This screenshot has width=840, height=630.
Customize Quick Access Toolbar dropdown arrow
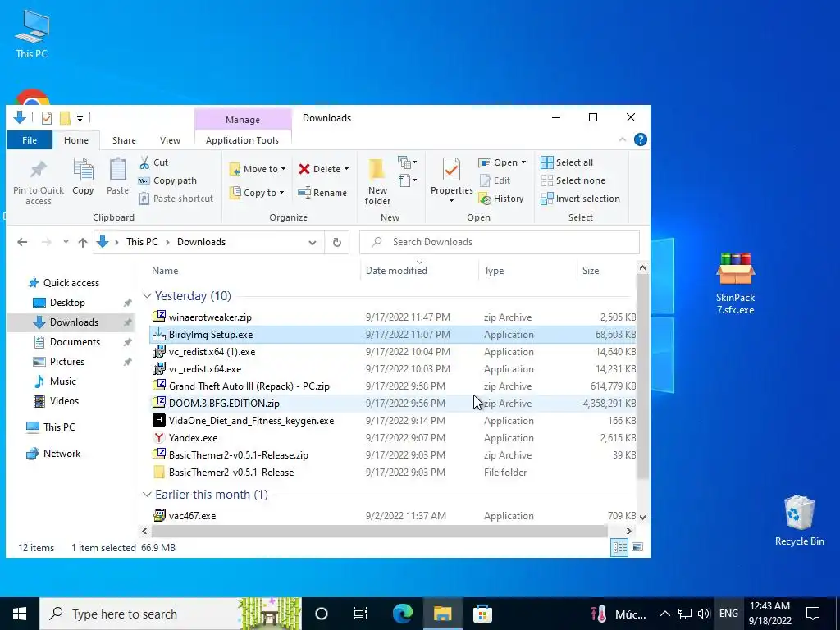[80, 118]
